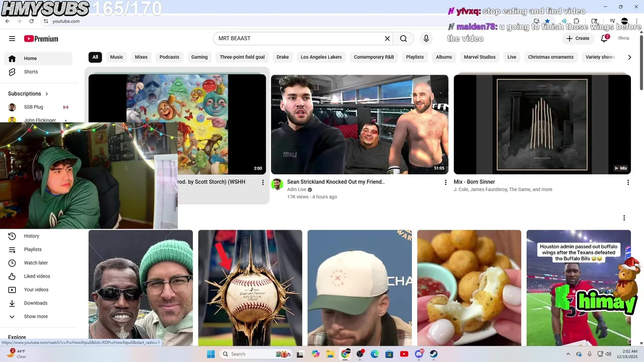
Task: Open History in the sidebar
Action: tap(38, 236)
